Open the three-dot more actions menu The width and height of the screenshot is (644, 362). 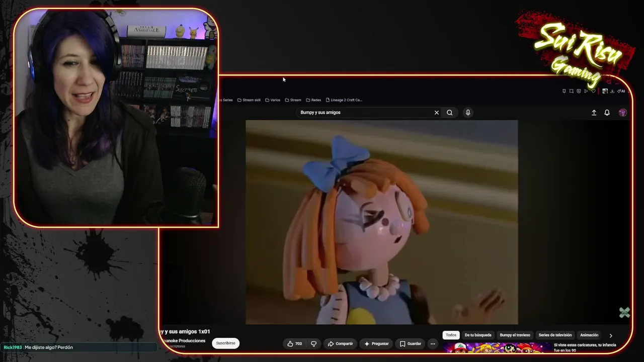coord(433,344)
